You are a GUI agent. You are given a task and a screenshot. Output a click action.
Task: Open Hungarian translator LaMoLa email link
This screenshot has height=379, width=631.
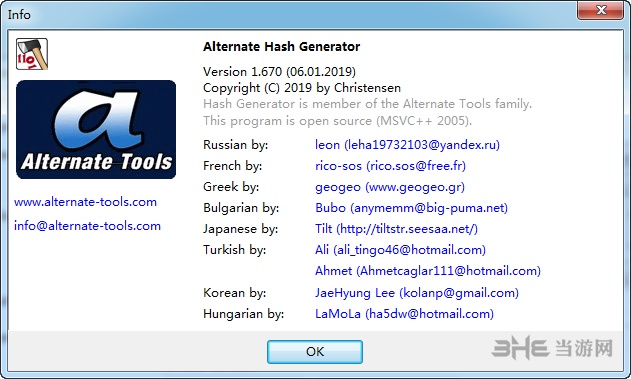404,314
